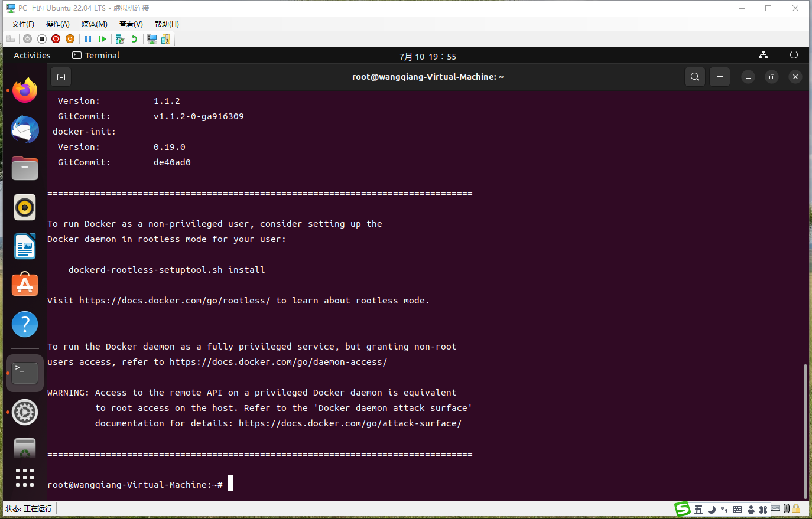
Task: Open the Trash from the dock
Action: point(25,448)
